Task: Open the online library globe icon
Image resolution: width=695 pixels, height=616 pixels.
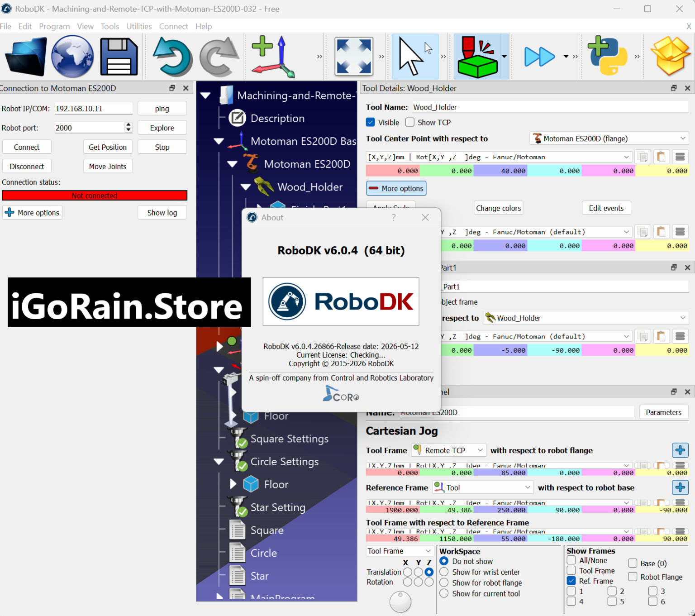Action: tap(72, 57)
